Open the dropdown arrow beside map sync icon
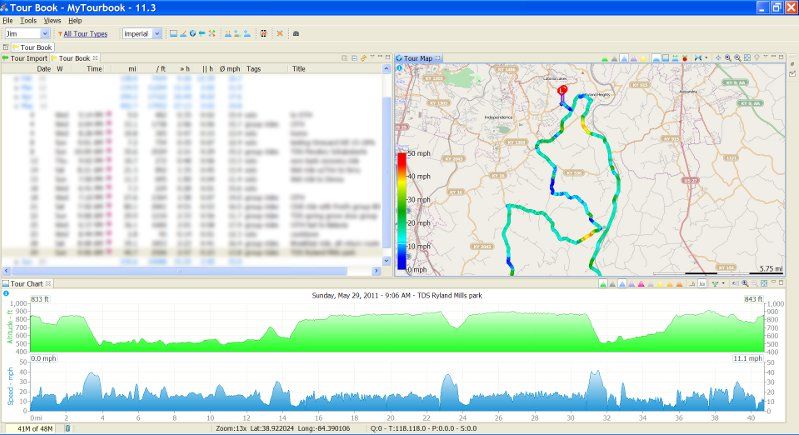The image size is (799, 435). click(x=706, y=58)
